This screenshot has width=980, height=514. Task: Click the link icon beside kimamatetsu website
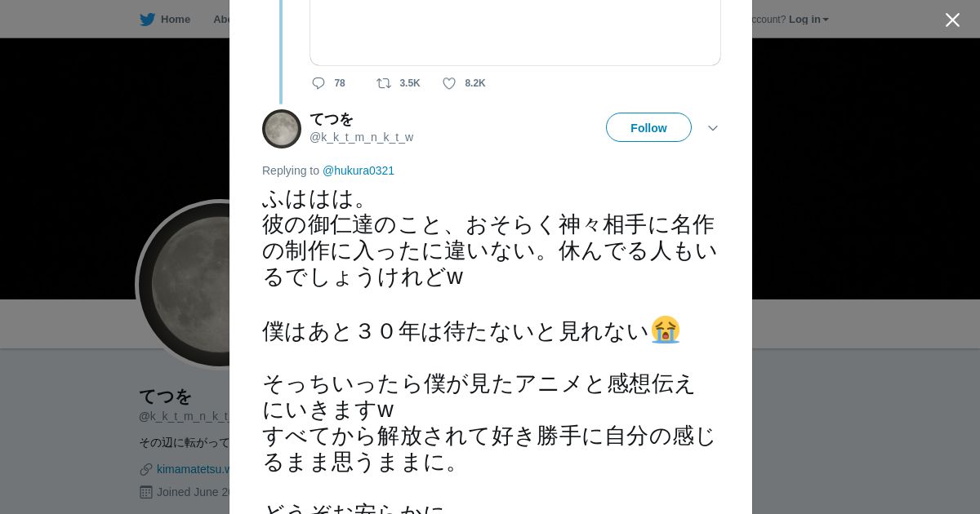click(146, 469)
